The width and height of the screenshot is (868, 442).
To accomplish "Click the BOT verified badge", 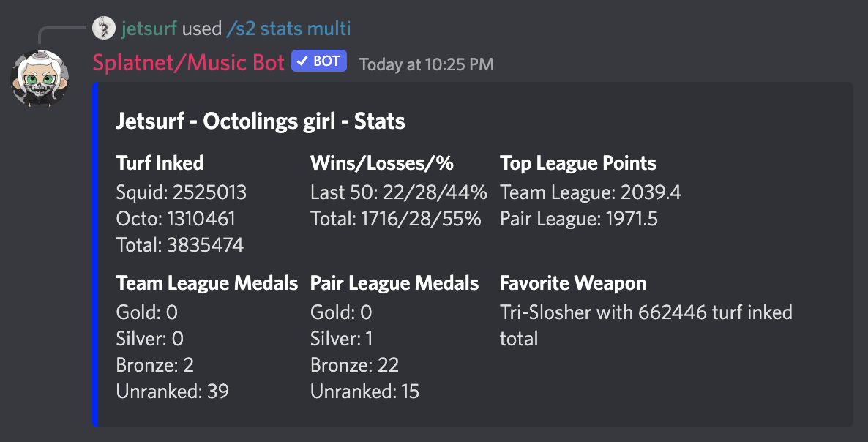I will pos(319,61).
